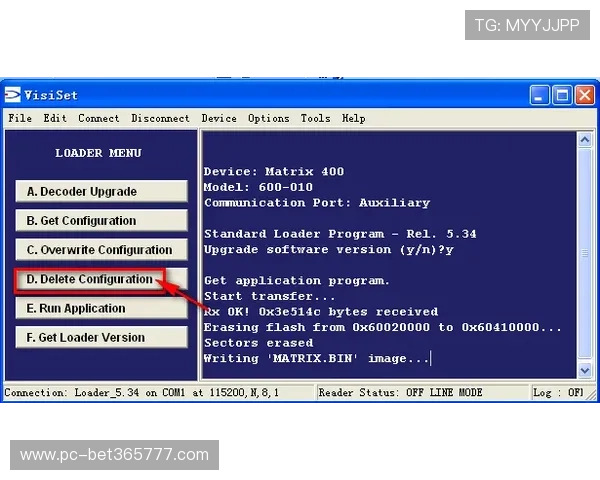Click the VisiSet title bar app icon
This screenshot has width=600, height=480.
[13, 95]
